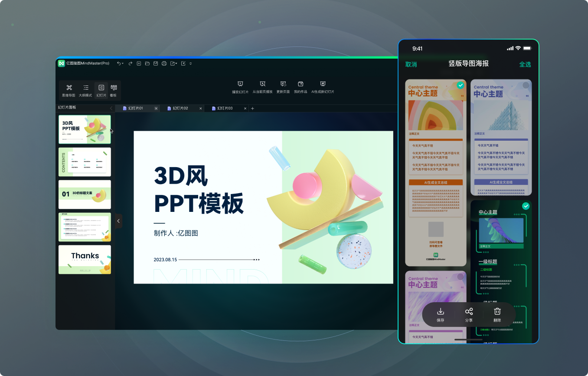Close the 幻灯片02 tab
This screenshot has width=588, height=376.
point(200,108)
